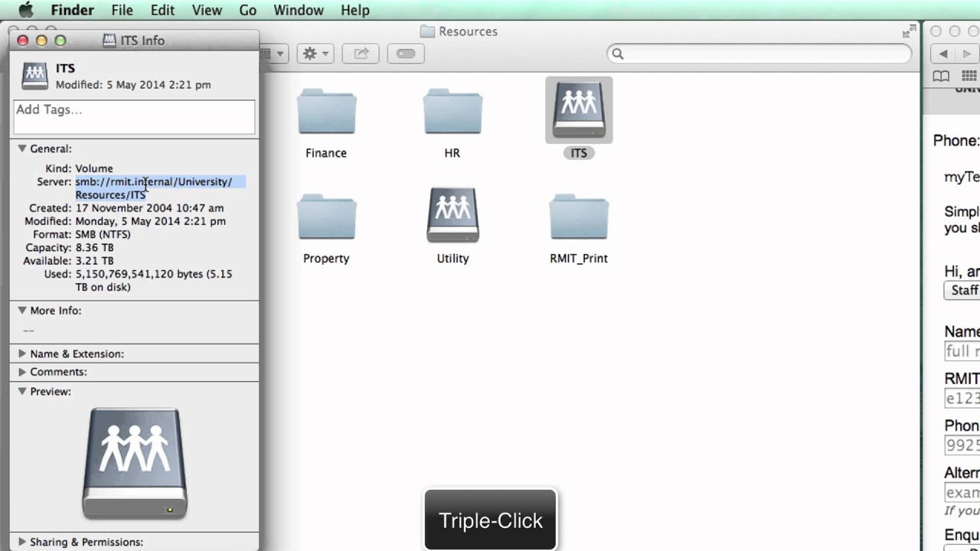Collapse the Preview section
The width and height of the screenshot is (980, 551).
click(22, 391)
